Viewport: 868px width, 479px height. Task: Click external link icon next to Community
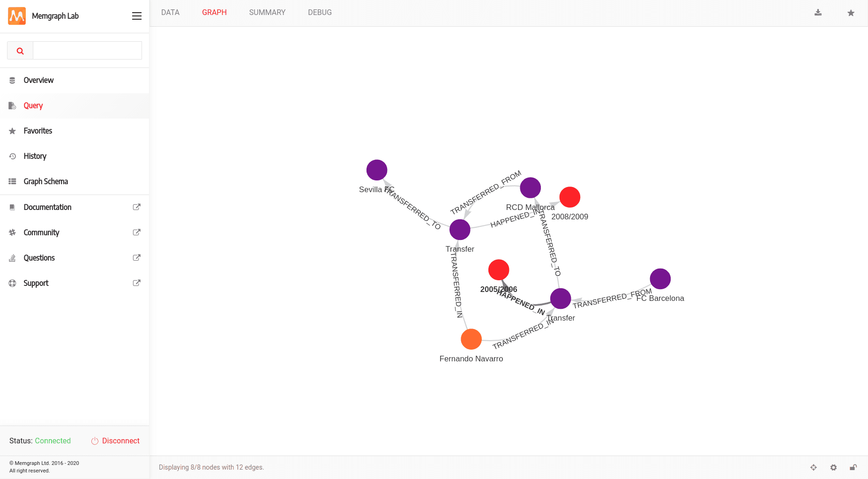pyautogui.click(x=137, y=232)
